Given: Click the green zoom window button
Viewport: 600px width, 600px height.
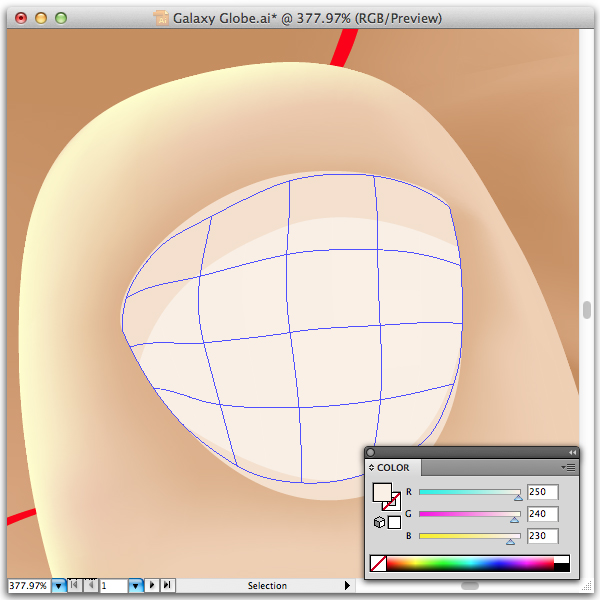Looking at the screenshot, I should (x=61, y=18).
